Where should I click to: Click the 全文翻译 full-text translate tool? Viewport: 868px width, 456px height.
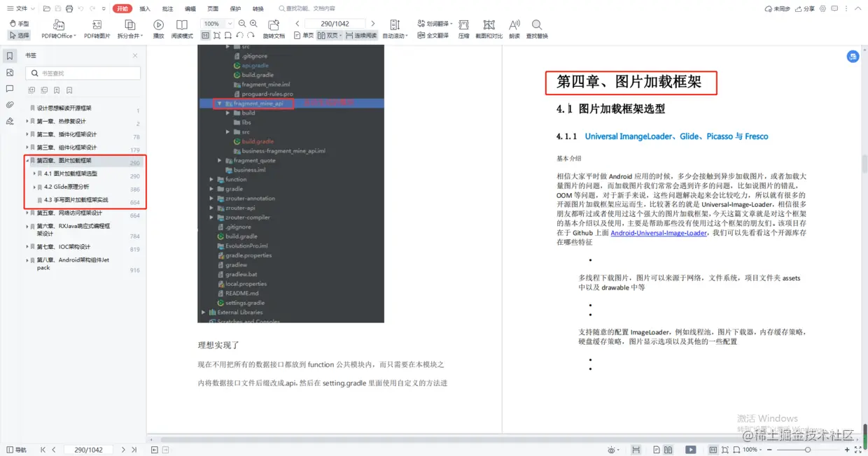pyautogui.click(x=433, y=35)
